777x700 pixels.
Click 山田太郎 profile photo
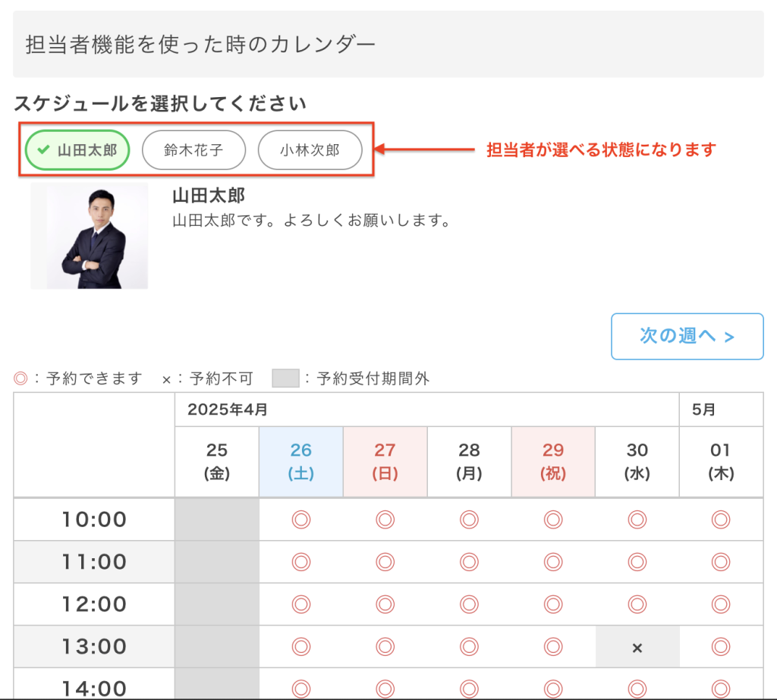coord(90,236)
